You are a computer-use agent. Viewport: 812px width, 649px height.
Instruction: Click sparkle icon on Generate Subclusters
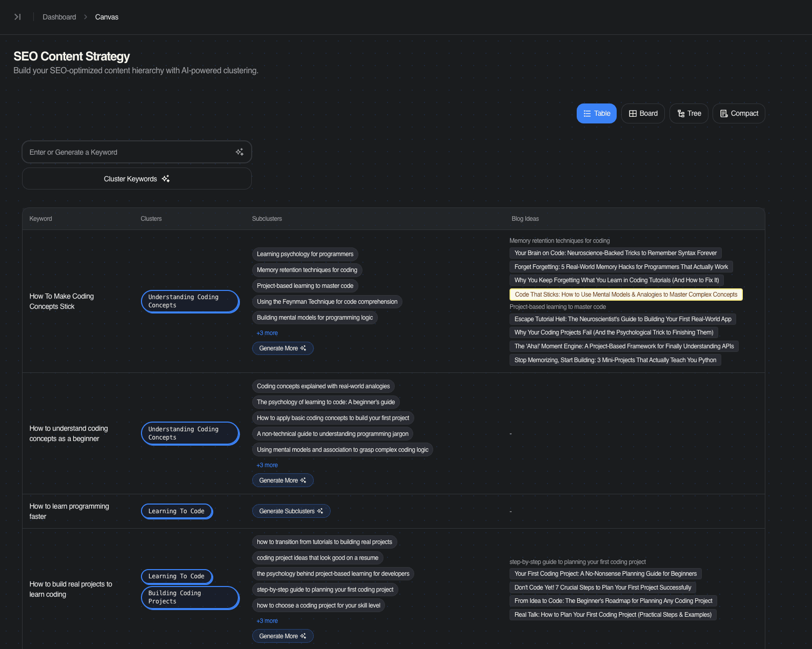click(320, 511)
